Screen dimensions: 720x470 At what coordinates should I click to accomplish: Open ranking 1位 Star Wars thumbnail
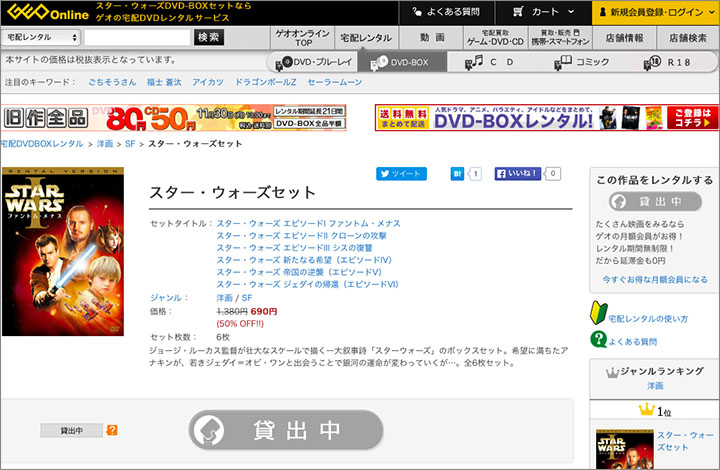pos(624,449)
